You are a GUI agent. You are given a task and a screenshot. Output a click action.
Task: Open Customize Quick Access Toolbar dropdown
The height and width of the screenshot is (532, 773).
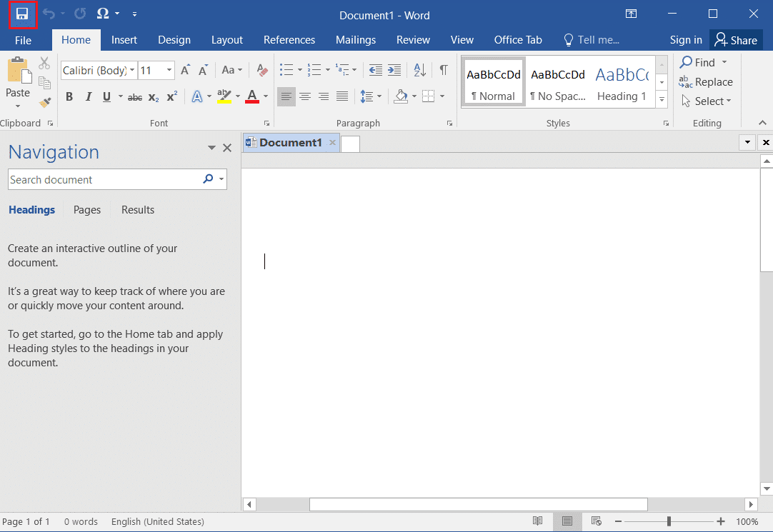(134, 14)
